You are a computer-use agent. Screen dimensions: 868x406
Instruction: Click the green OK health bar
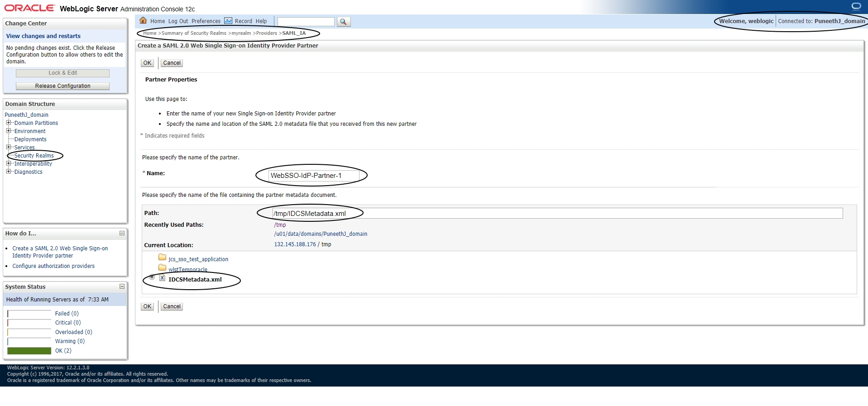coord(29,351)
